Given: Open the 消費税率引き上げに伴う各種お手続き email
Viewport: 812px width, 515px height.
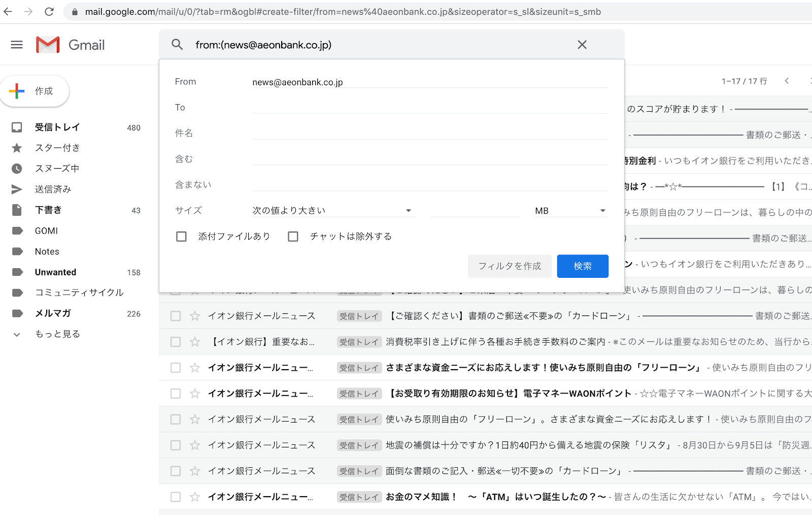Looking at the screenshot, I should pos(485,342).
